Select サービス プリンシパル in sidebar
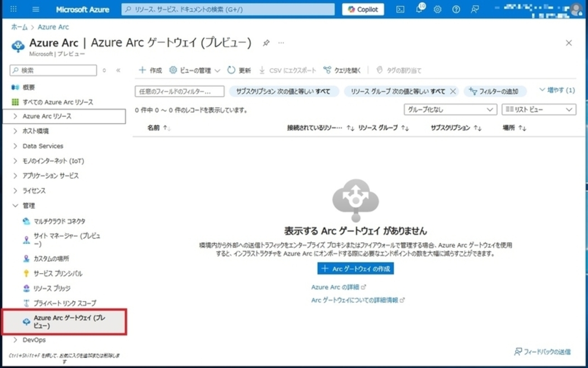Viewport: 588px width, 368px height. [58, 274]
